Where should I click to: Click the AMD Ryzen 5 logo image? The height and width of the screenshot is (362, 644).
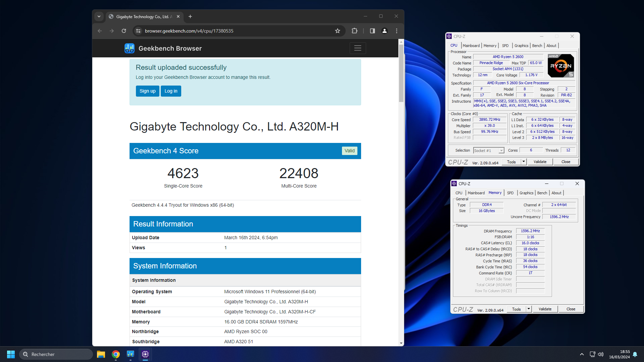(x=561, y=66)
